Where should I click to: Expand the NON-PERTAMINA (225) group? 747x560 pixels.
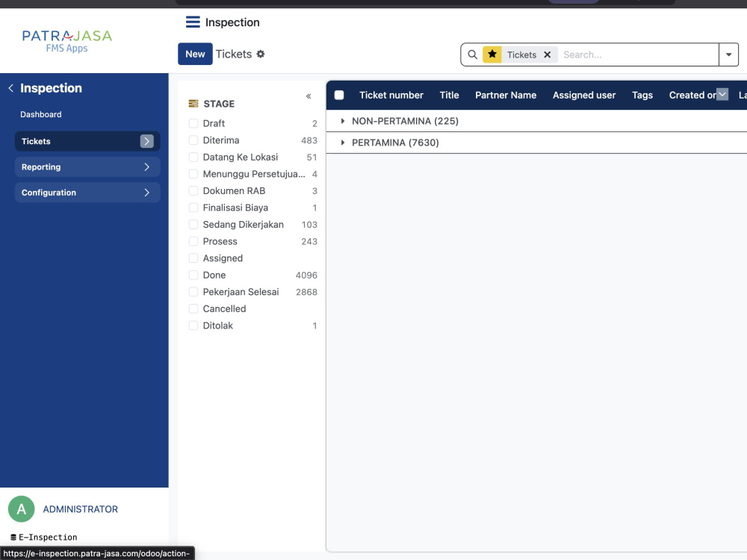(343, 121)
